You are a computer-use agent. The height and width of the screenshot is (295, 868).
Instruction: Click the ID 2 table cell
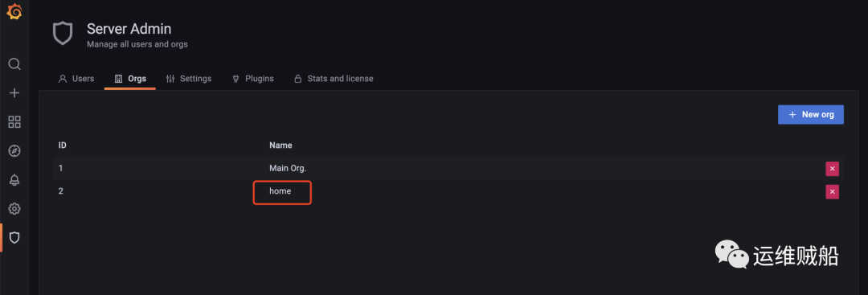click(x=61, y=191)
